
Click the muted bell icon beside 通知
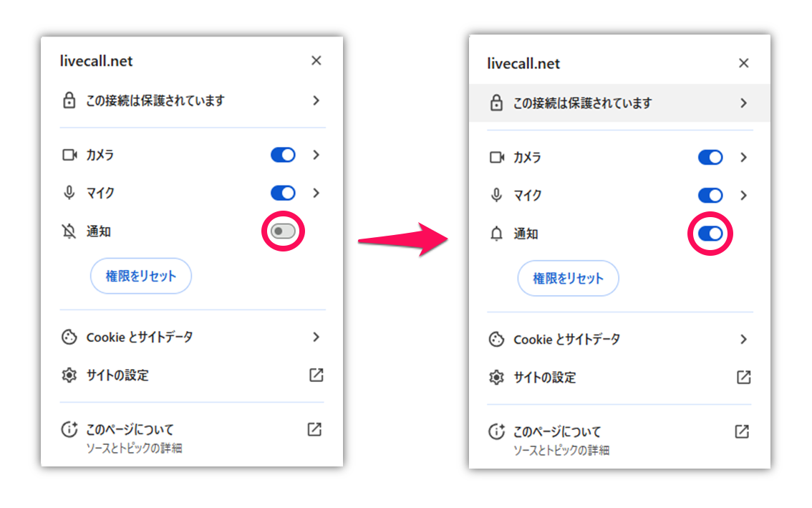(69, 231)
